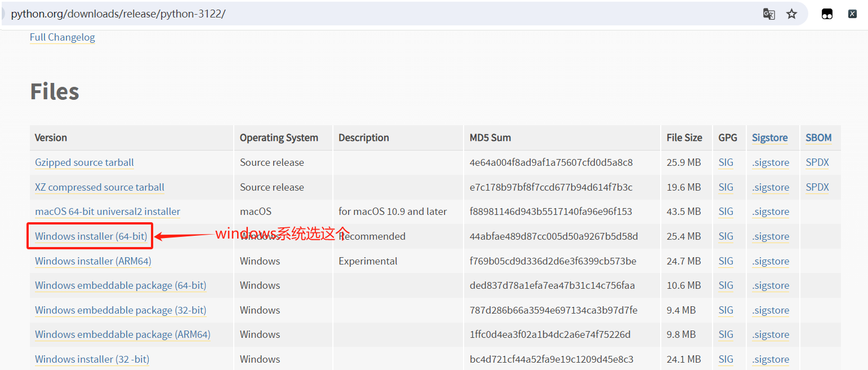Download Windows installer (ARM64)

93,261
